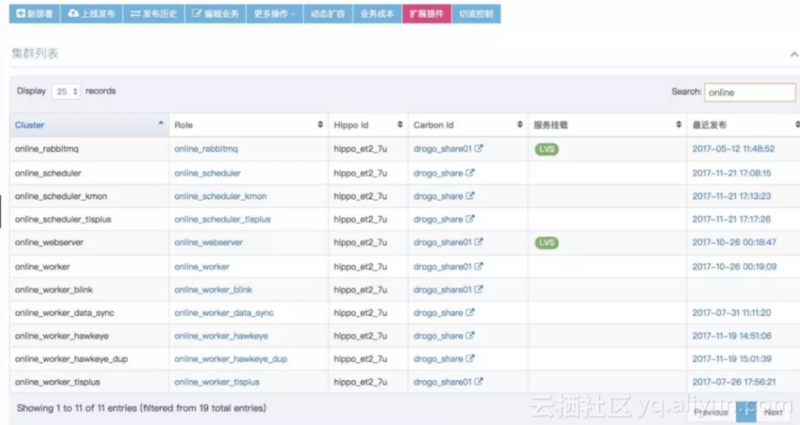This screenshot has height=425, width=800.
Task: Open the 切流控制 tab
Action: (x=476, y=14)
